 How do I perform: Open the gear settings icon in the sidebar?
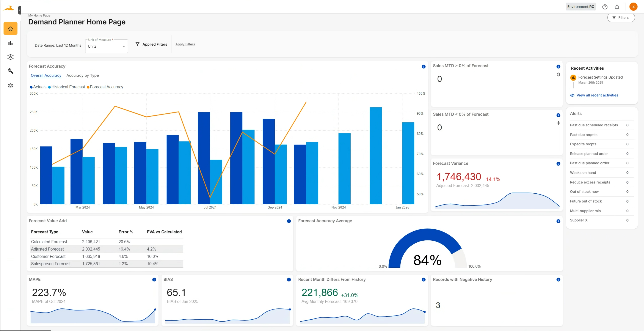pos(10,86)
